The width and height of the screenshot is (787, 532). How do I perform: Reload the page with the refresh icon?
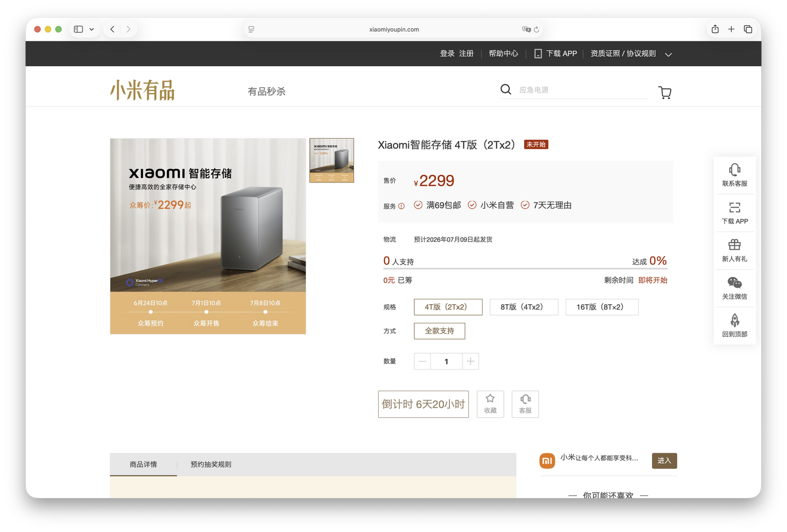click(537, 29)
